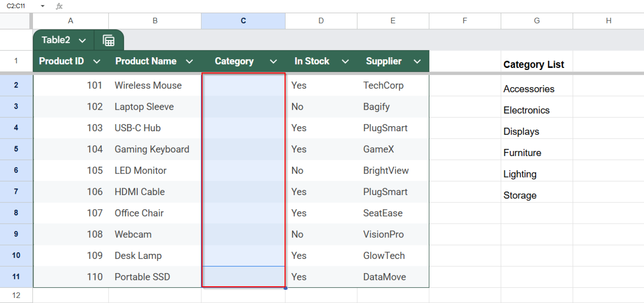Open the Category column dropdown arrow
Image resolution: width=644 pixels, height=303 pixels.
click(274, 61)
